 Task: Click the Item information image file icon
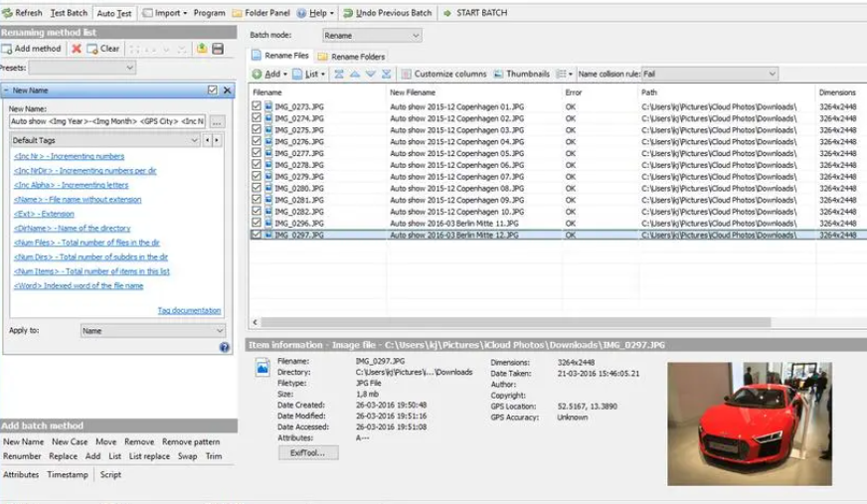262,368
